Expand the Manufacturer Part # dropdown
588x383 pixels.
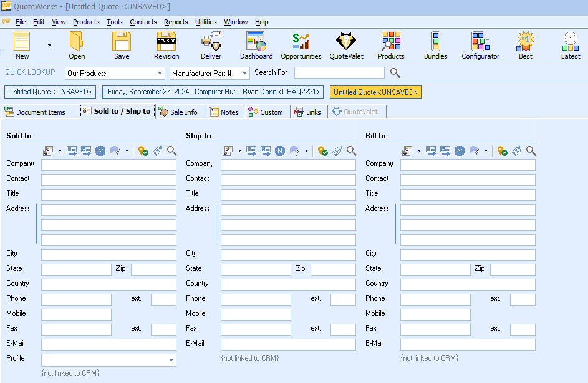tap(244, 74)
